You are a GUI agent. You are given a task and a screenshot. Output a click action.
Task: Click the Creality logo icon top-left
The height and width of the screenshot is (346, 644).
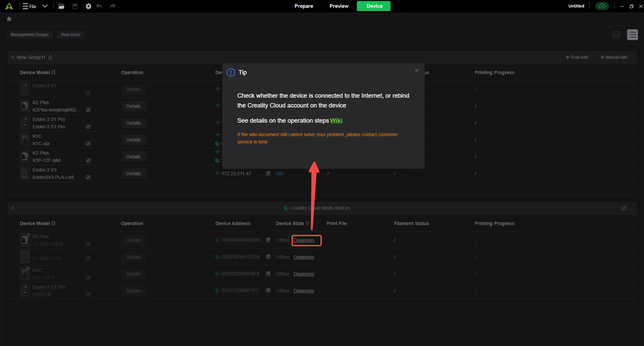(9, 6)
